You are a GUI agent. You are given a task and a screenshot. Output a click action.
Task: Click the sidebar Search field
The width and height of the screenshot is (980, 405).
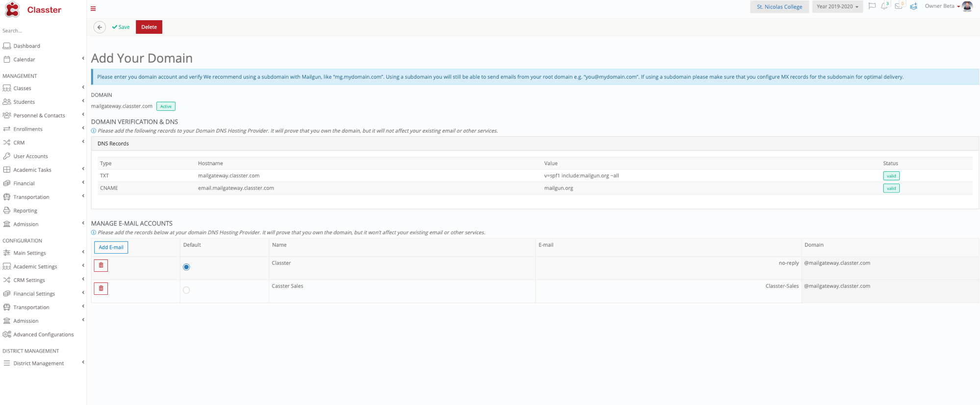point(42,31)
